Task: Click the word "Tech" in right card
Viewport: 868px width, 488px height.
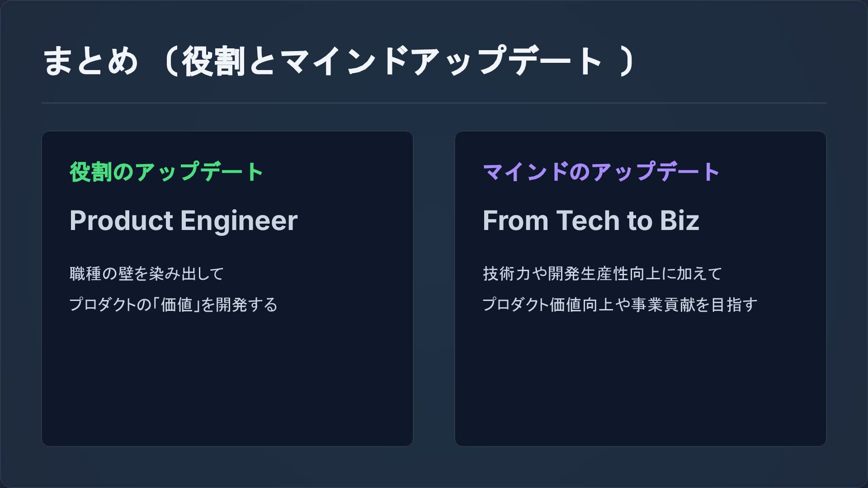Action: [x=587, y=221]
